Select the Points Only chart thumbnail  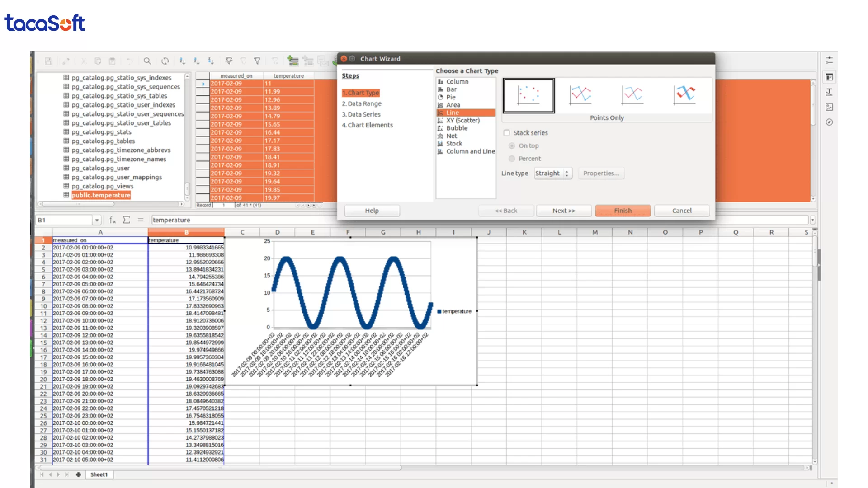click(x=528, y=95)
